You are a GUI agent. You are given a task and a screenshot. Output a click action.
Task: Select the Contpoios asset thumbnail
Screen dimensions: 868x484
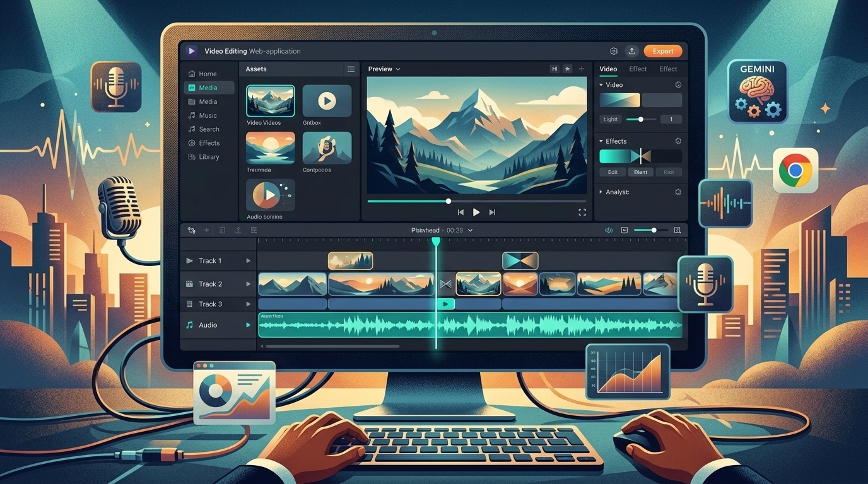point(327,148)
